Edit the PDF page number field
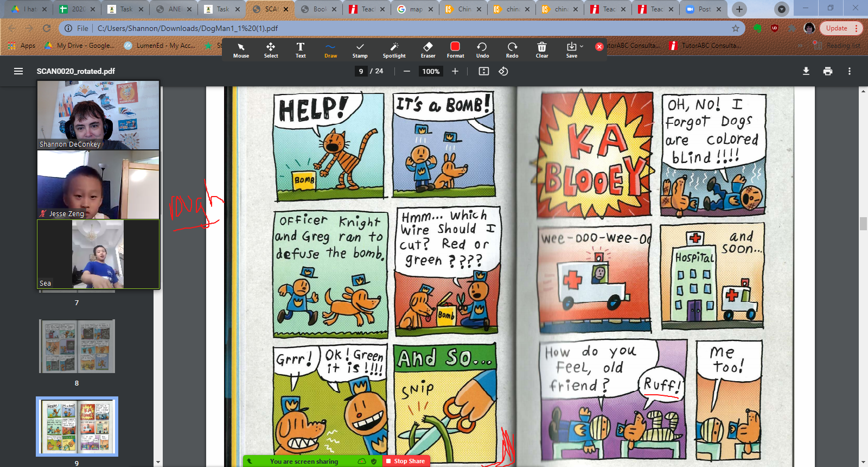 (361, 71)
